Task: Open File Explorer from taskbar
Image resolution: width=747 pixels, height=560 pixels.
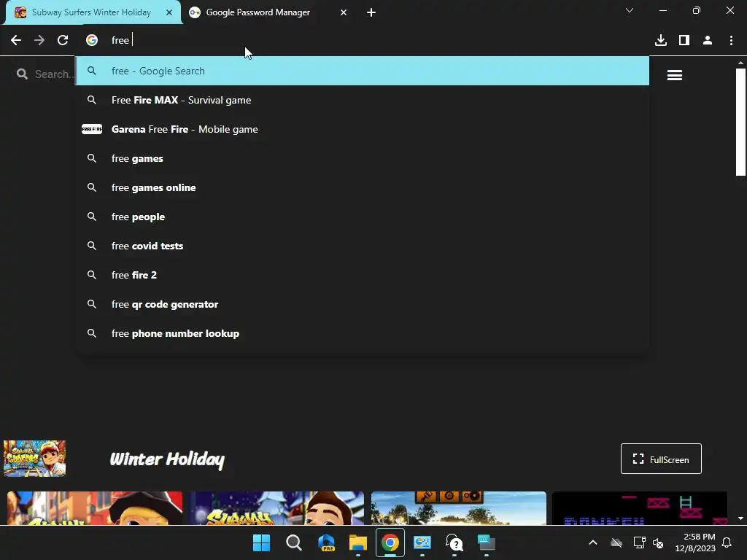Action: [357, 542]
